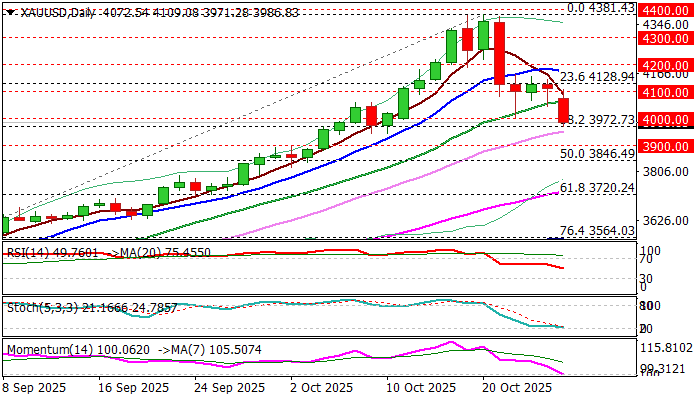Viewport: 700px width, 400px height.
Task: Click the 23.6 Fibonacci level label
Action: (597, 77)
